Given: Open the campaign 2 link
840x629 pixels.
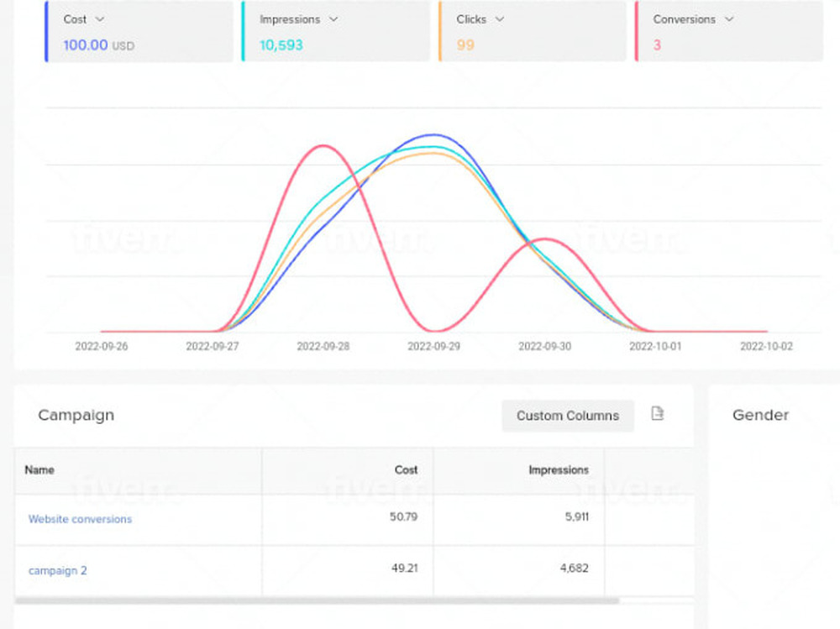Looking at the screenshot, I should tap(58, 570).
